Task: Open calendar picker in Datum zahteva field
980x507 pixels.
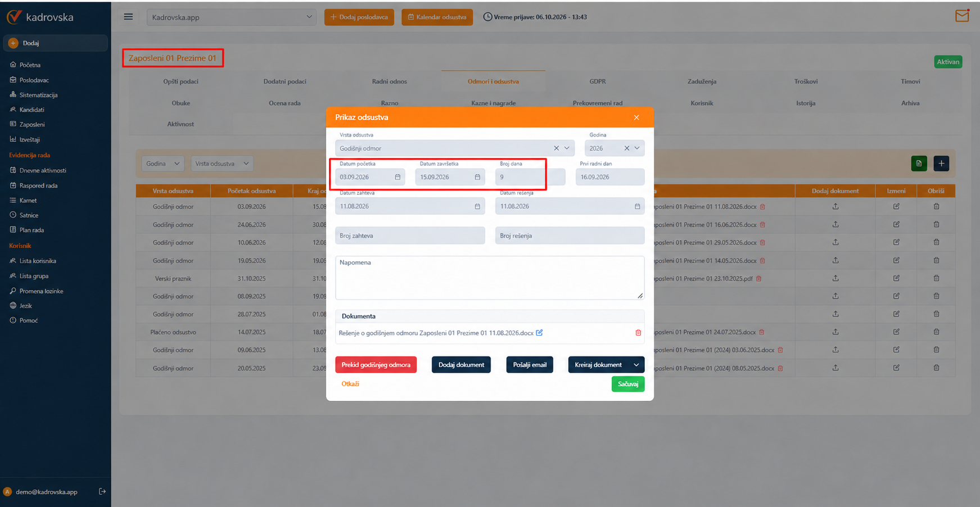Action: click(x=477, y=206)
